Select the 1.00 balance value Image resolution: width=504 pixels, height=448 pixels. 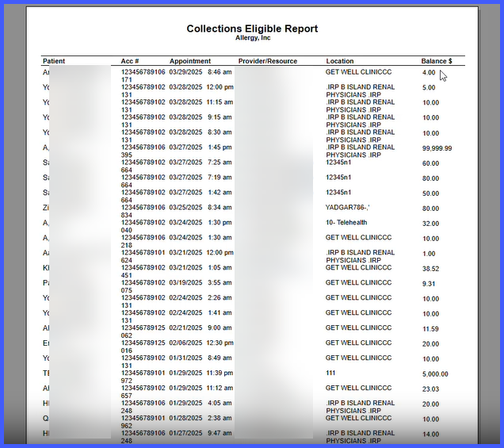(429, 254)
